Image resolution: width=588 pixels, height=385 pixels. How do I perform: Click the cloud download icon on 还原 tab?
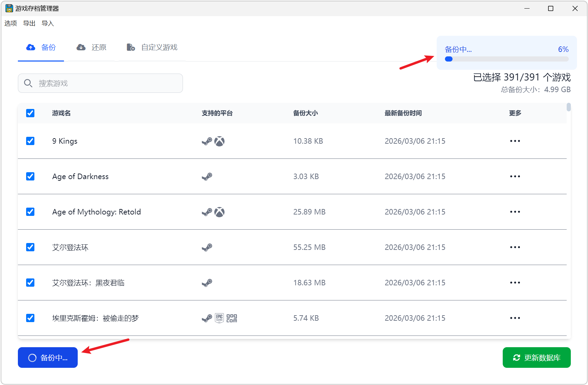(81, 47)
